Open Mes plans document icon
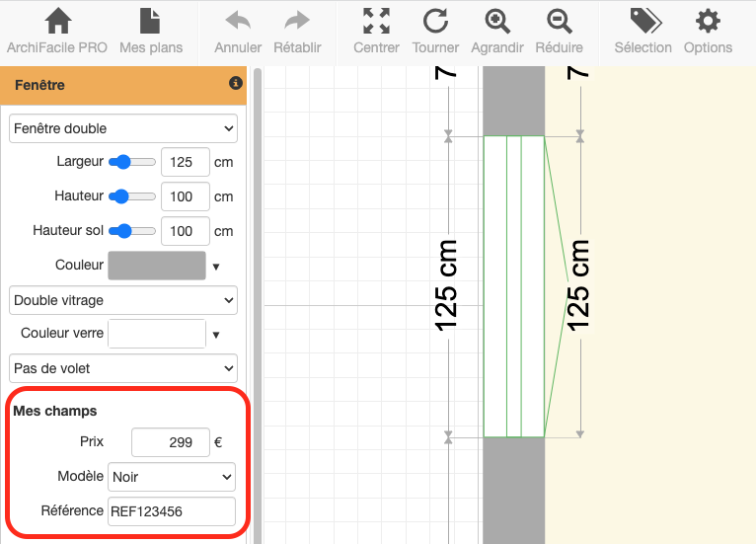The height and width of the screenshot is (544, 756). tap(150, 22)
